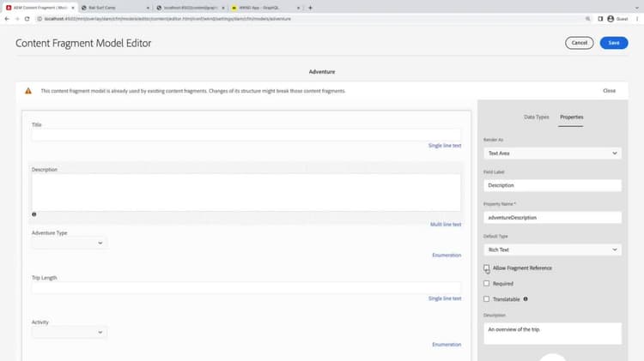
Task: Click 'Single line text' label under Trip Length
Action: 445,298
